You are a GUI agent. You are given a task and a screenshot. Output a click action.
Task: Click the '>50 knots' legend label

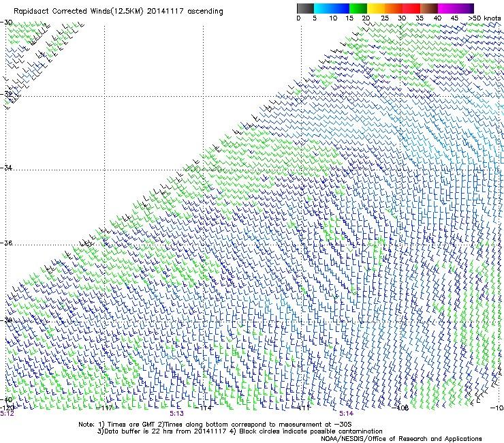(x=484, y=18)
